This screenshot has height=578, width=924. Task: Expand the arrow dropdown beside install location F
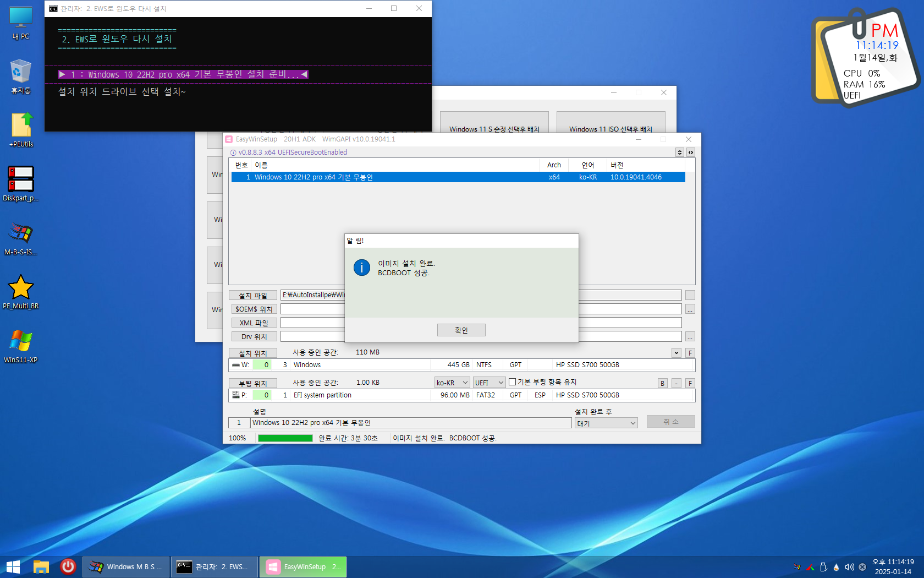click(676, 353)
